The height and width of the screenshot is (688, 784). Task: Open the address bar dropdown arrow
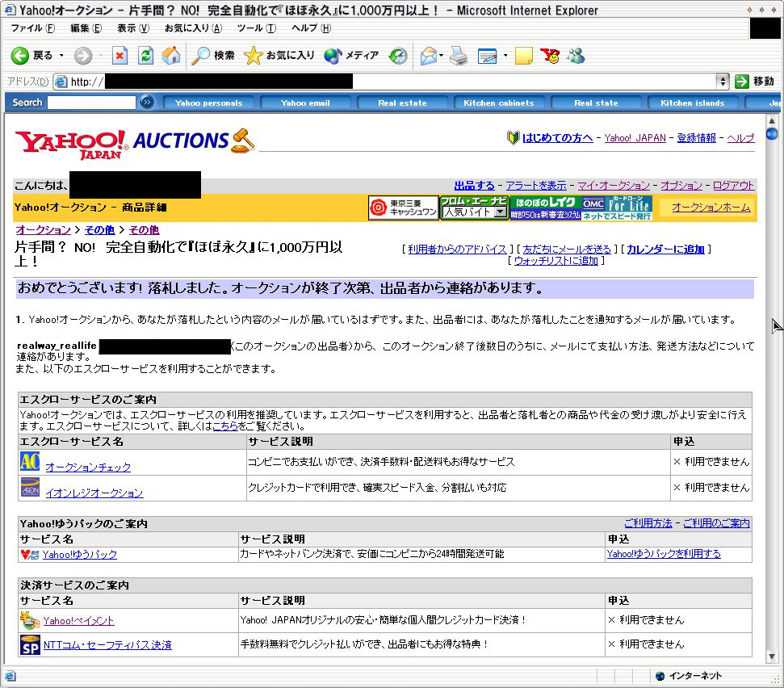(x=723, y=81)
